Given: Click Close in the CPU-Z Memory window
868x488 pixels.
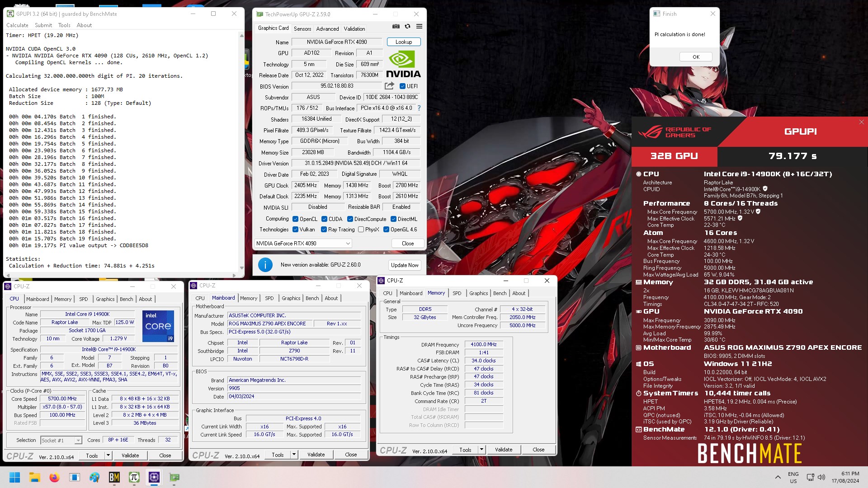Looking at the screenshot, I should point(538,450).
